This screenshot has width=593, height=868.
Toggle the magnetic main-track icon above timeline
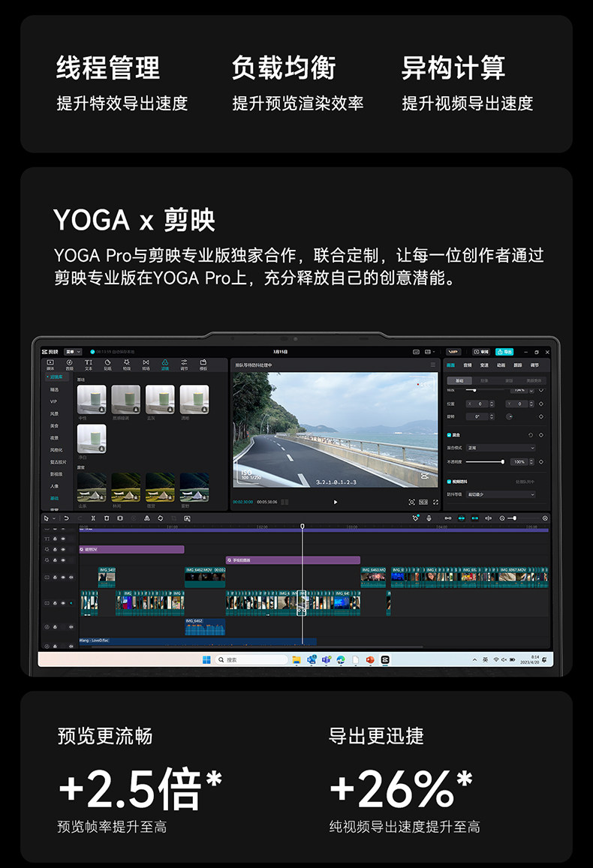tap(448, 518)
